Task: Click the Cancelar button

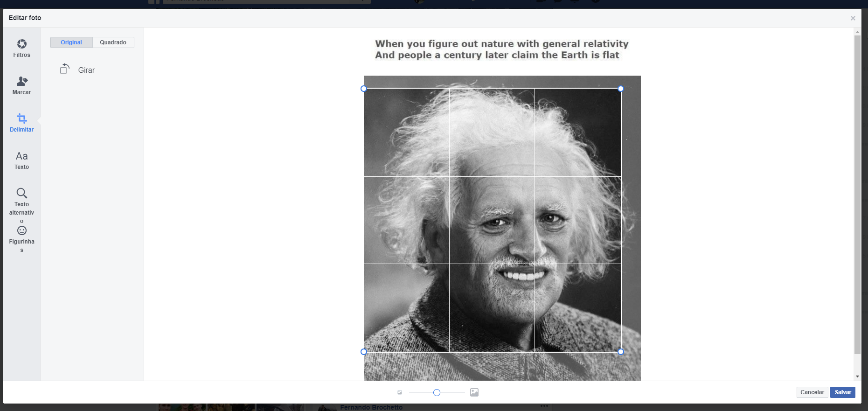Action: point(812,392)
